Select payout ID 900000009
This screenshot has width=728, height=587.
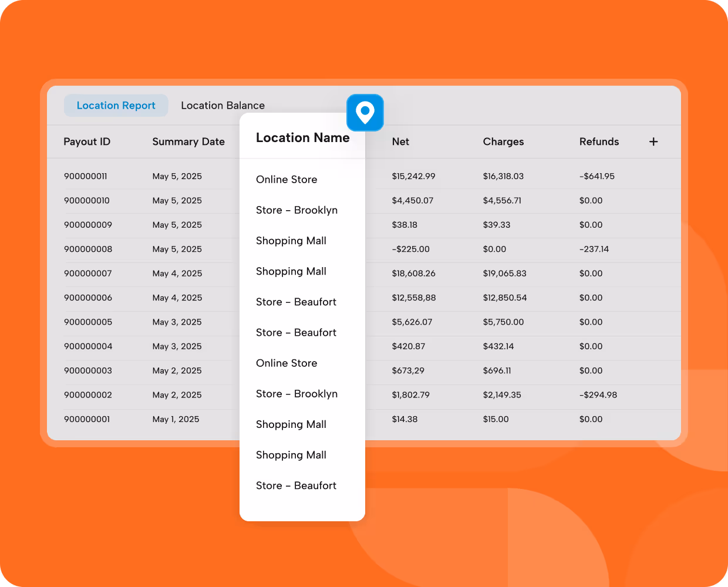tap(88, 225)
